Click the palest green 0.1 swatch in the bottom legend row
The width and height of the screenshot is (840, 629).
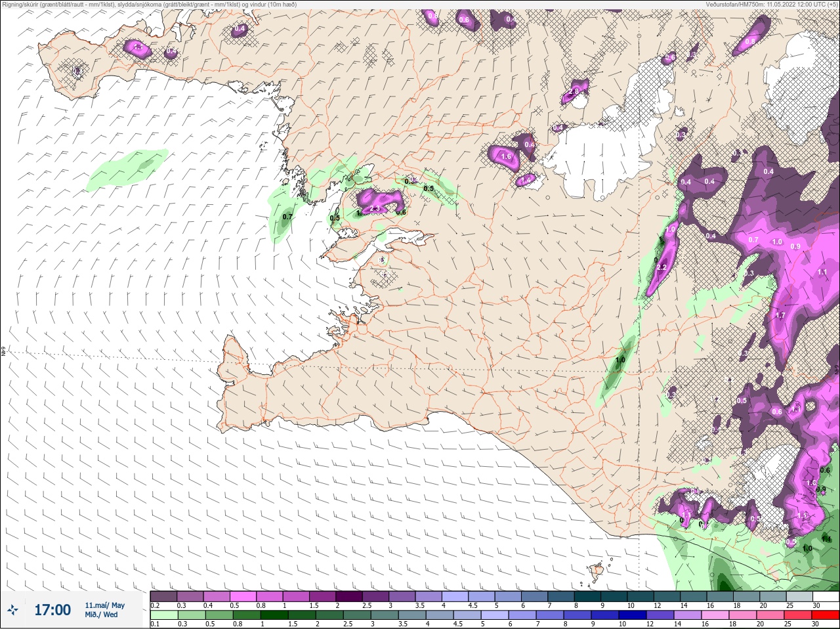163,615
